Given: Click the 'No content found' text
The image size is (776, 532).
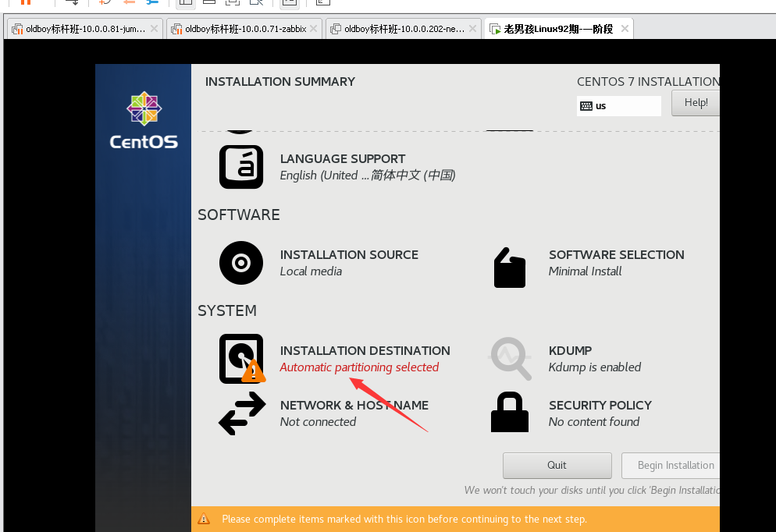Looking at the screenshot, I should click(594, 422).
